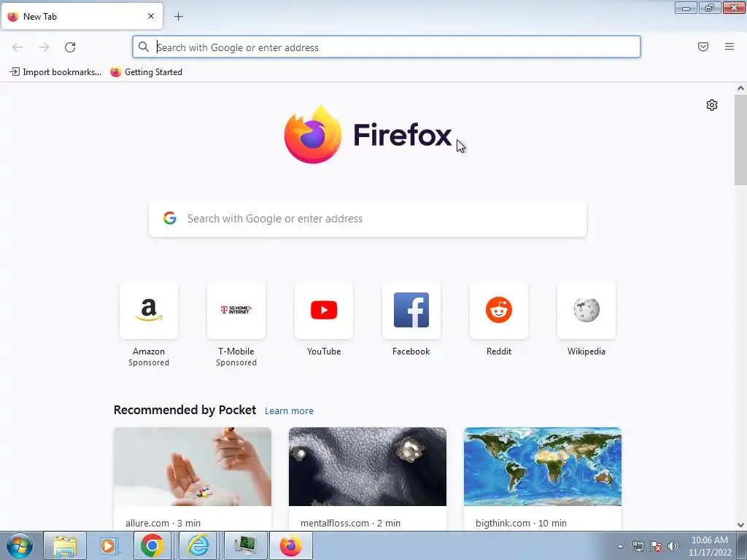The height and width of the screenshot is (560, 747).
Task: Reload the current page
Action: click(70, 47)
